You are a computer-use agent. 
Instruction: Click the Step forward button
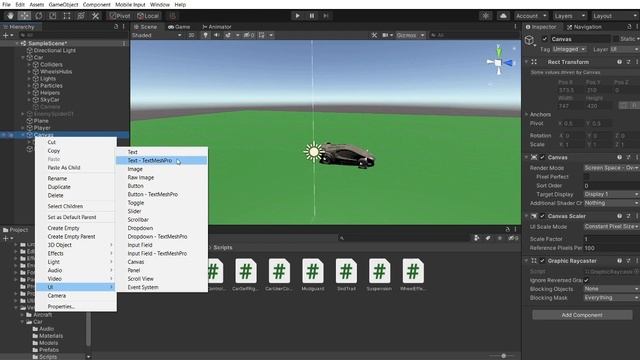(326, 16)
